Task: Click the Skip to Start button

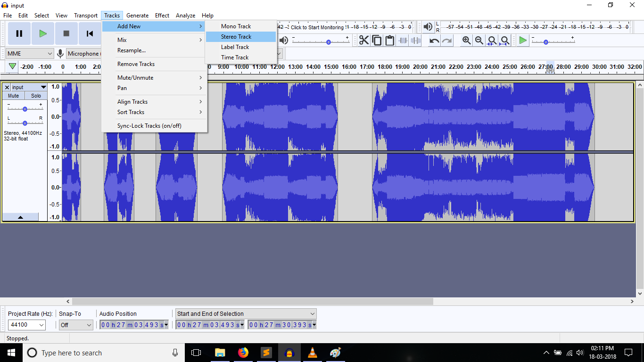Action: point(90,33)
